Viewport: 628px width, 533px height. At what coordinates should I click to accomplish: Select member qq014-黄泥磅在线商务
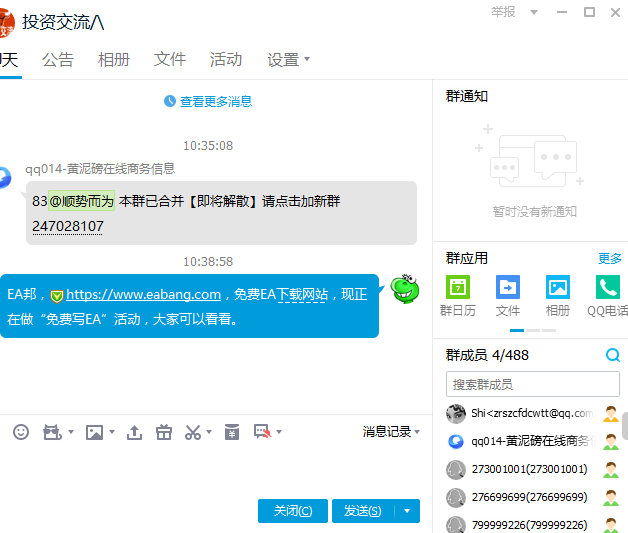533,441
